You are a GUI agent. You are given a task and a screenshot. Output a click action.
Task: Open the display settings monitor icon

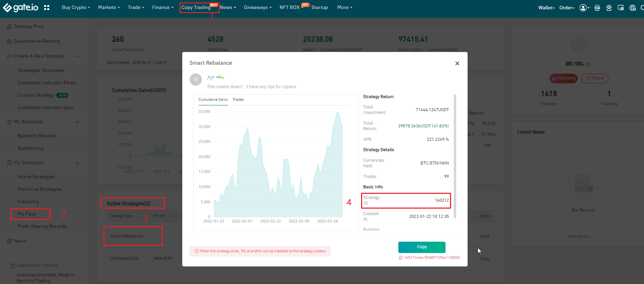pyautogui.click(x=621, y=8)
